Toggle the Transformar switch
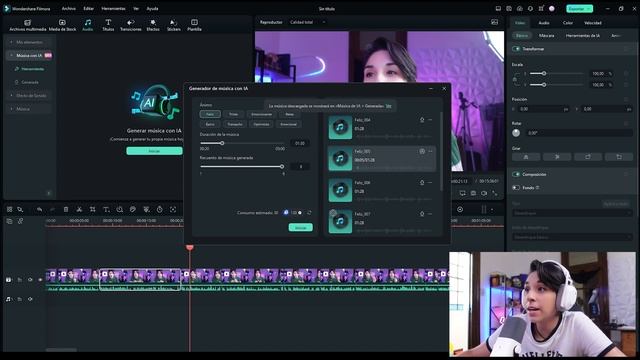This screenshot has width=640, height=360. (x=516, y=49)
